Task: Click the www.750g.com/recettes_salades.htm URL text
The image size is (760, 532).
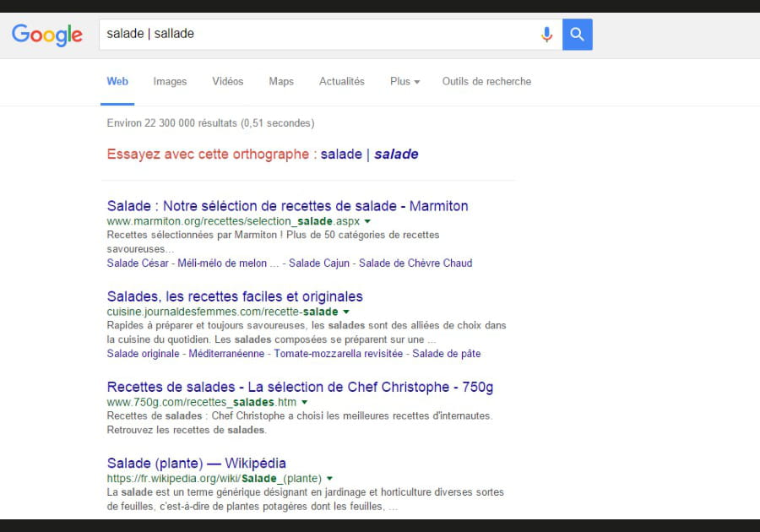Action: (x=202, y=402)
